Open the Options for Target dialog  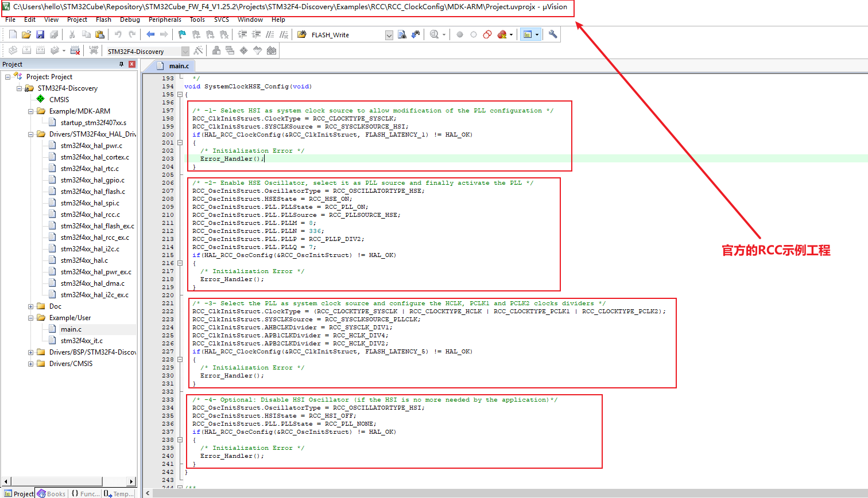[215, 50]
